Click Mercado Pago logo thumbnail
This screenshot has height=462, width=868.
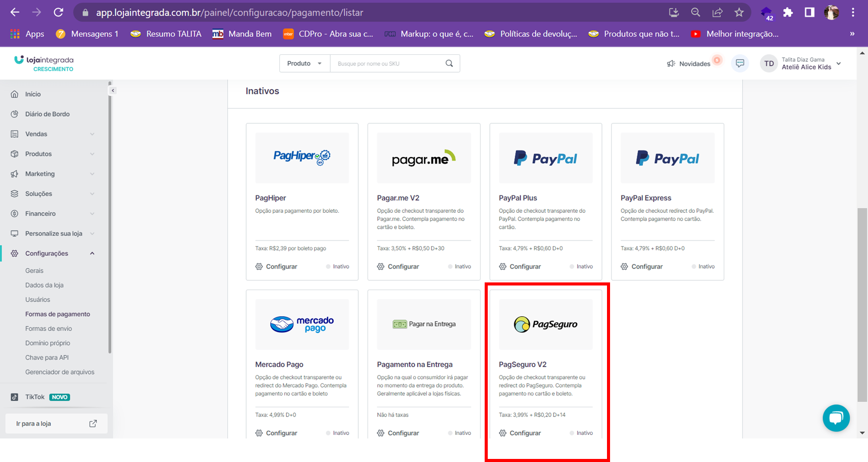(x=302, y=324)
